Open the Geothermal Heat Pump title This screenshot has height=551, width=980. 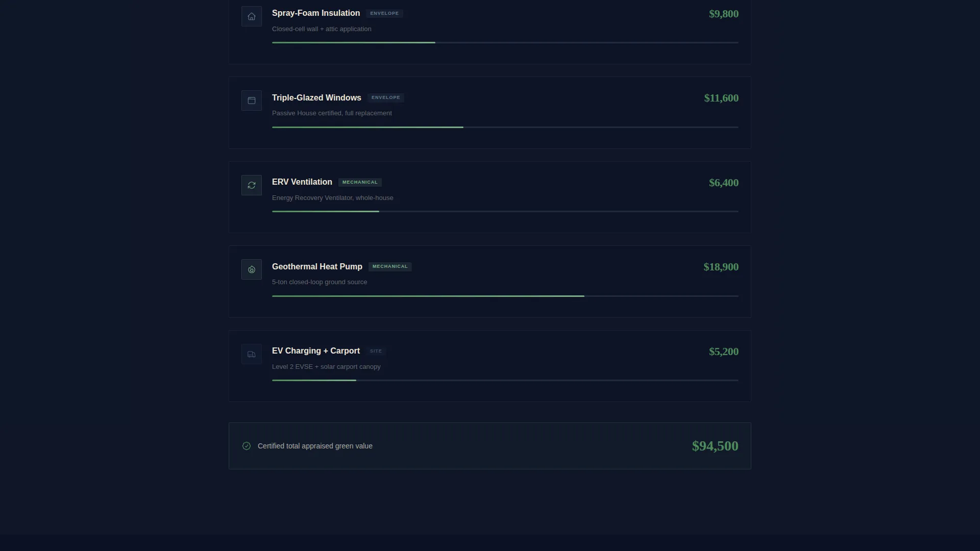point(317,266)
